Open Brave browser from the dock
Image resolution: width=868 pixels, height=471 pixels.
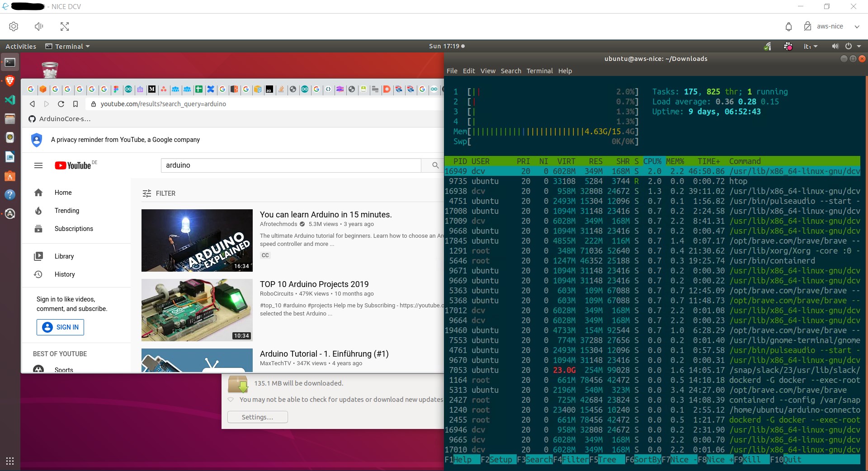coord(10,81)
